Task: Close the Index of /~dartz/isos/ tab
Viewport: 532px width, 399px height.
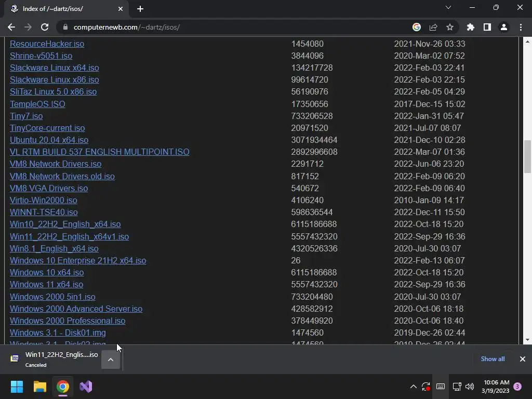Action: point(121,9)
